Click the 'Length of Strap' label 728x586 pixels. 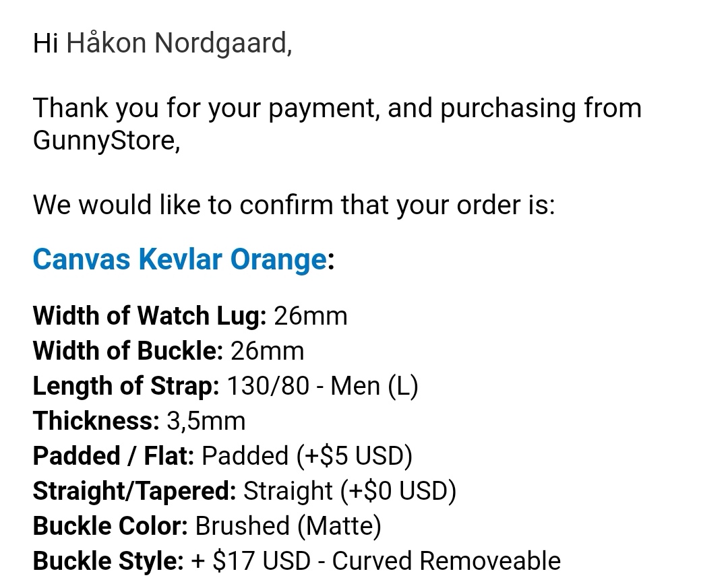click(125, 385)
